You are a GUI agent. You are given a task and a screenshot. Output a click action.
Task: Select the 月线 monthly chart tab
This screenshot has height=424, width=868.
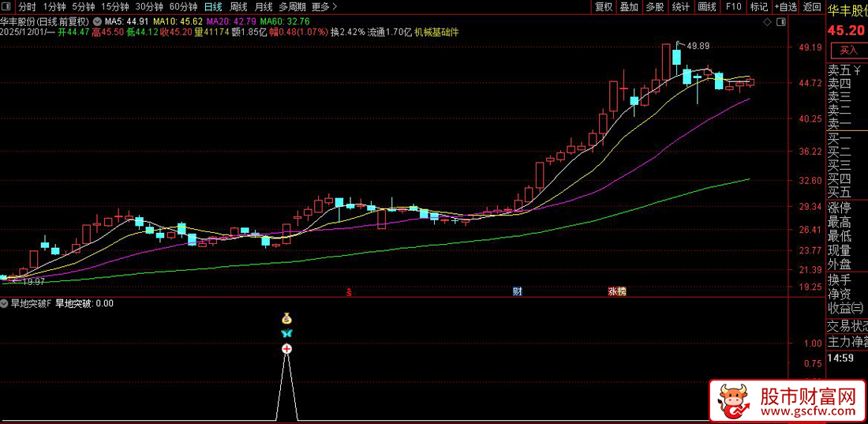pyautogui.click(x=264, y=7)
